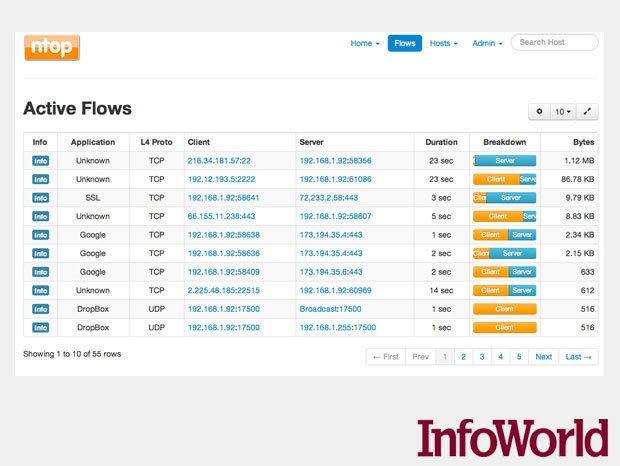Open the table settings gear icon
This screenshot has width=620, height=466.
539,112
